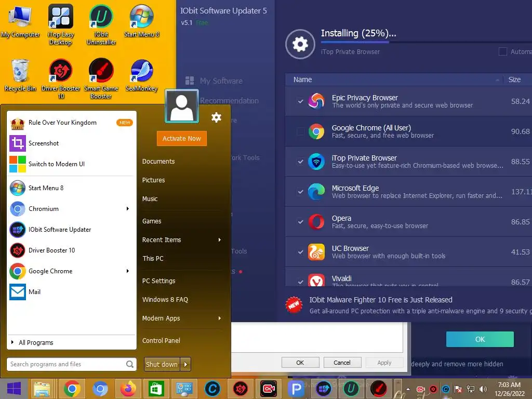Enable the Automatic checkbox near progress bar
The image size is (532, 399).
[x=502, y=51]
